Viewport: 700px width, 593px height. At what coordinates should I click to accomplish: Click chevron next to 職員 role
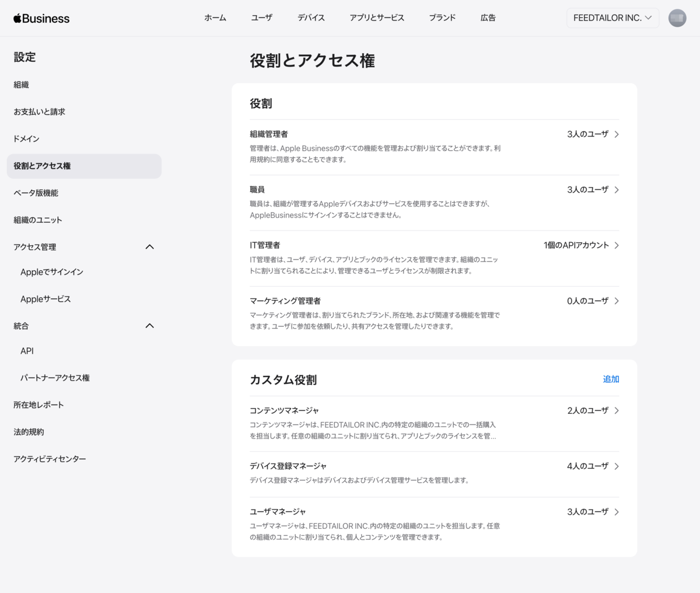click(x=617, y=190)
